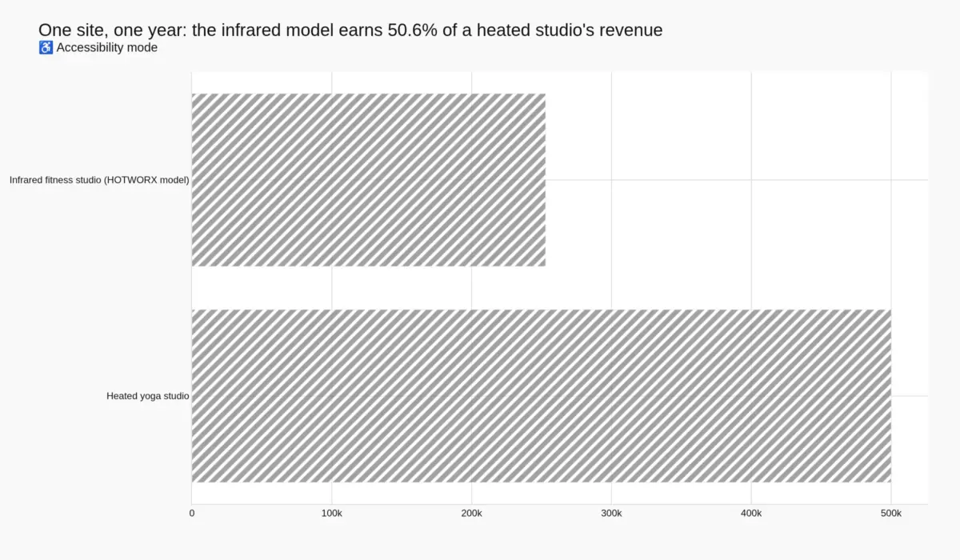Click the '100k' x-axis tick label

click(332, 513)
